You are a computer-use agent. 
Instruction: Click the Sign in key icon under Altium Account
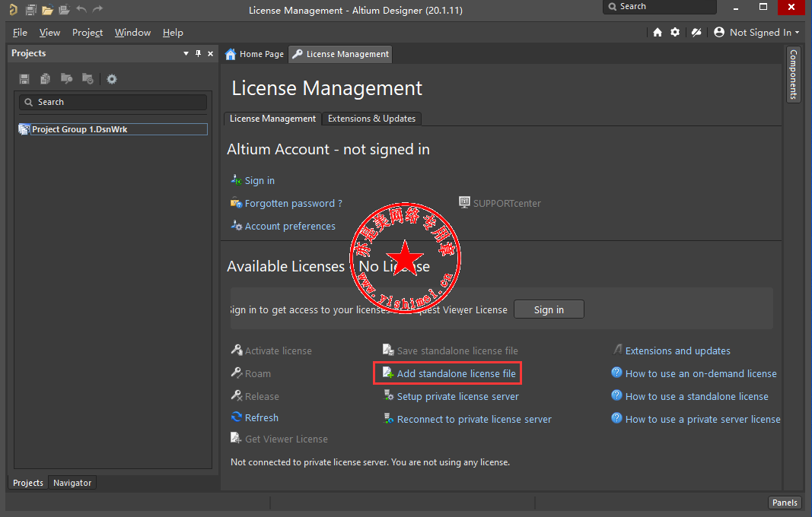click(236, 180)
